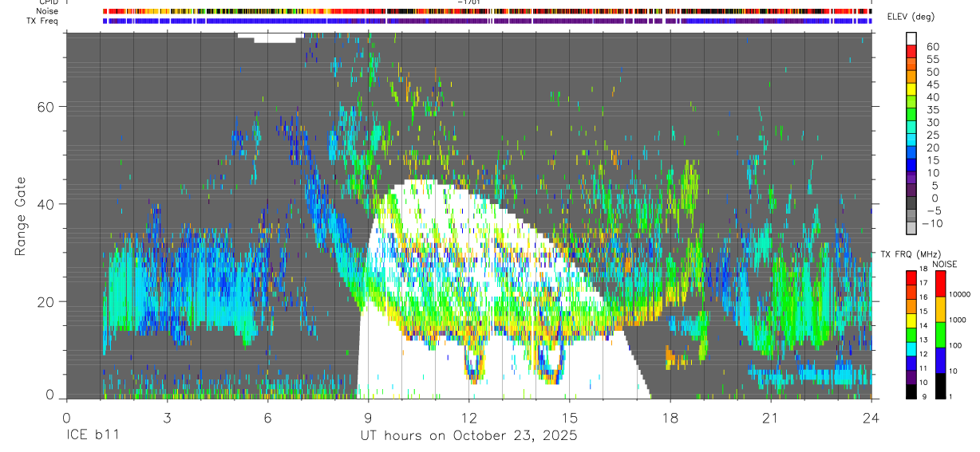Viewport: 980px width, 452px height.
Task: Click the 10000 label on the NOISE scale
Action: tap(961, 294)
